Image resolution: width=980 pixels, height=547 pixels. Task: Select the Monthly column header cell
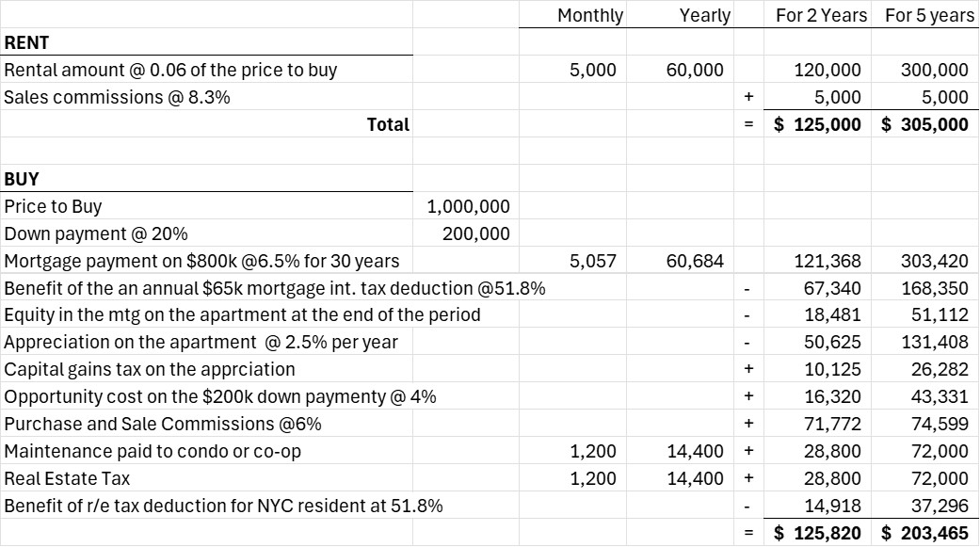(x=590, y=15)
